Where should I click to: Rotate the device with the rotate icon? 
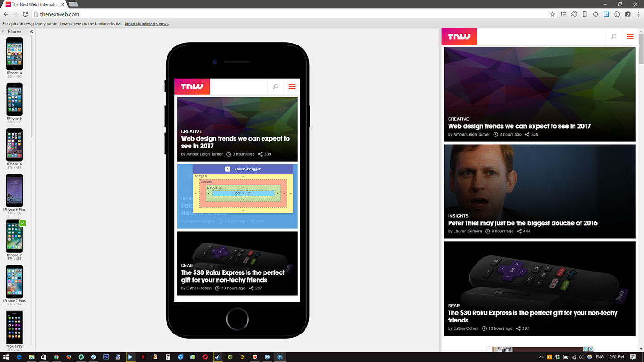tap(574, 14)
